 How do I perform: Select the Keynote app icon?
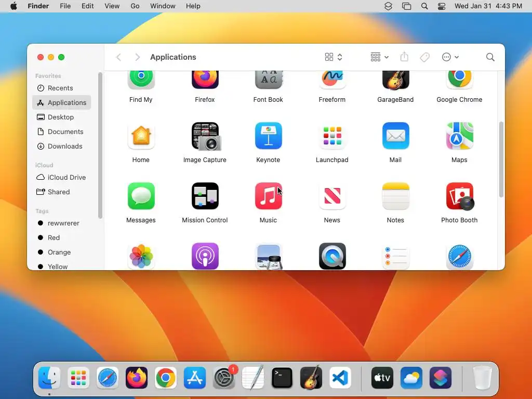[269, 136]
